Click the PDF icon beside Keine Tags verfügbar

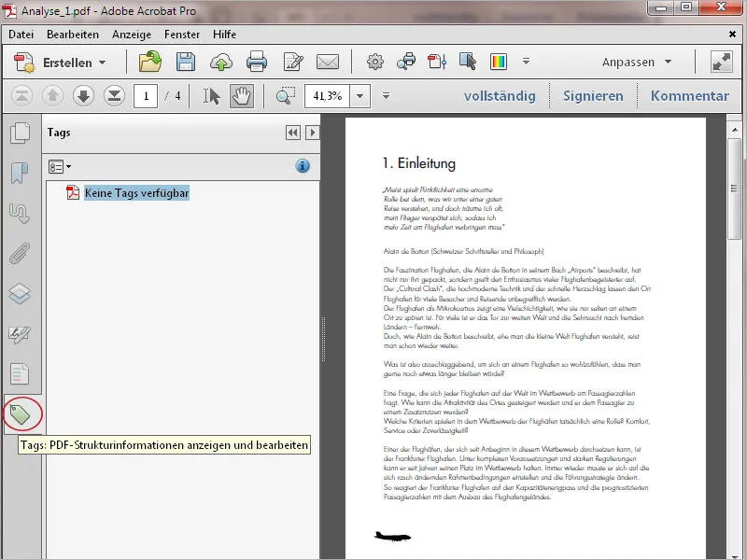73,192
